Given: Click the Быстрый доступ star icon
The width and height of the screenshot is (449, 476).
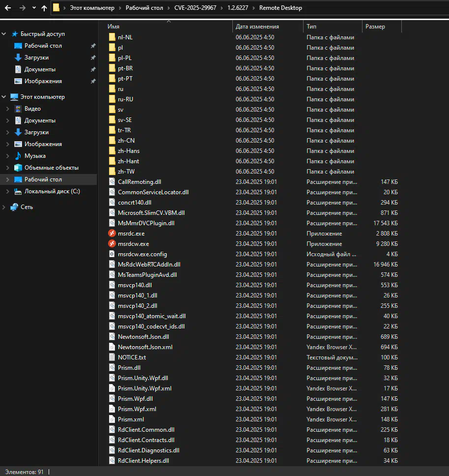Looking at the screenshot, I should pos(15,34).
